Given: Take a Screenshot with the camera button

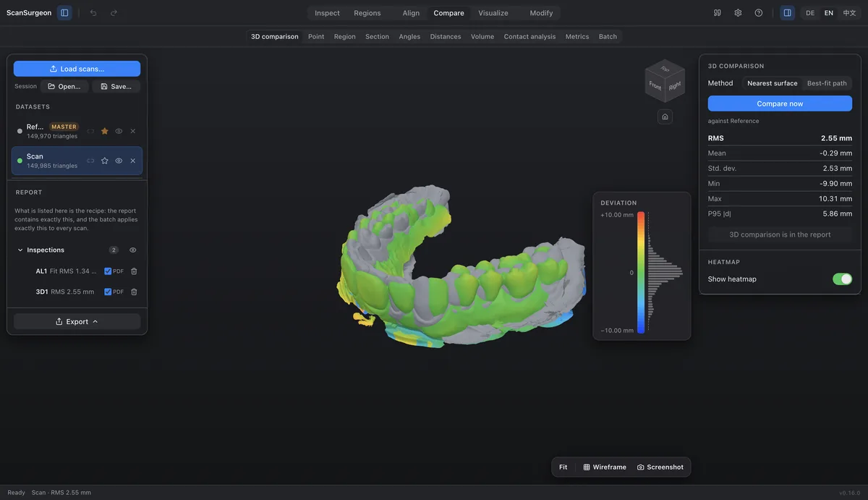Looking at the screenshot, I should [660, 467].
